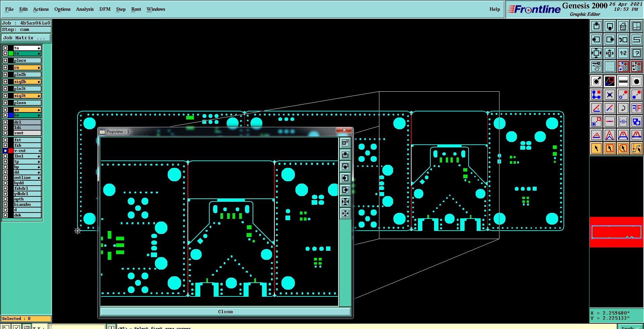Click the Popview detach window icon
This screenshot has height=329, width=644.
pos(345,143)
